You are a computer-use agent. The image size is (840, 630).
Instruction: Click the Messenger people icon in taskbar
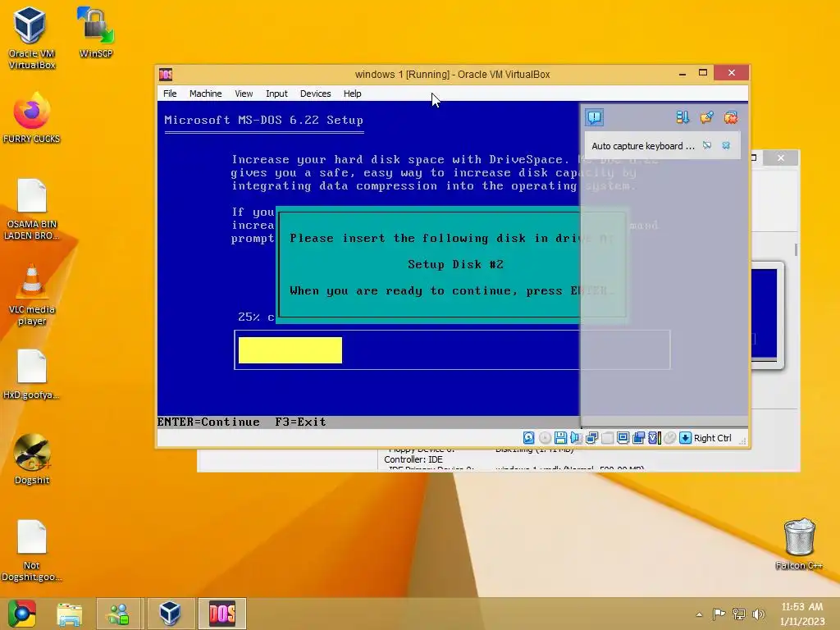(x=118, y=614)
